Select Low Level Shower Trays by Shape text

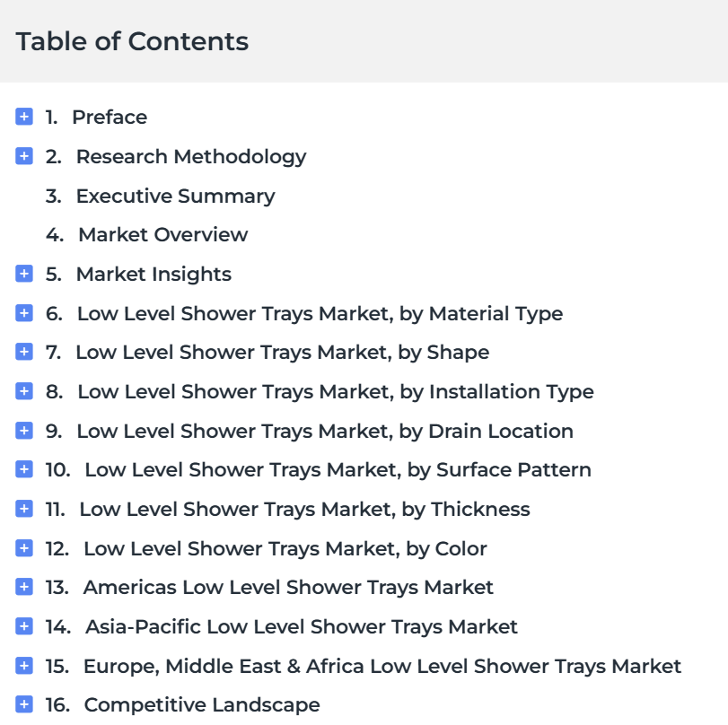(282, 353)
